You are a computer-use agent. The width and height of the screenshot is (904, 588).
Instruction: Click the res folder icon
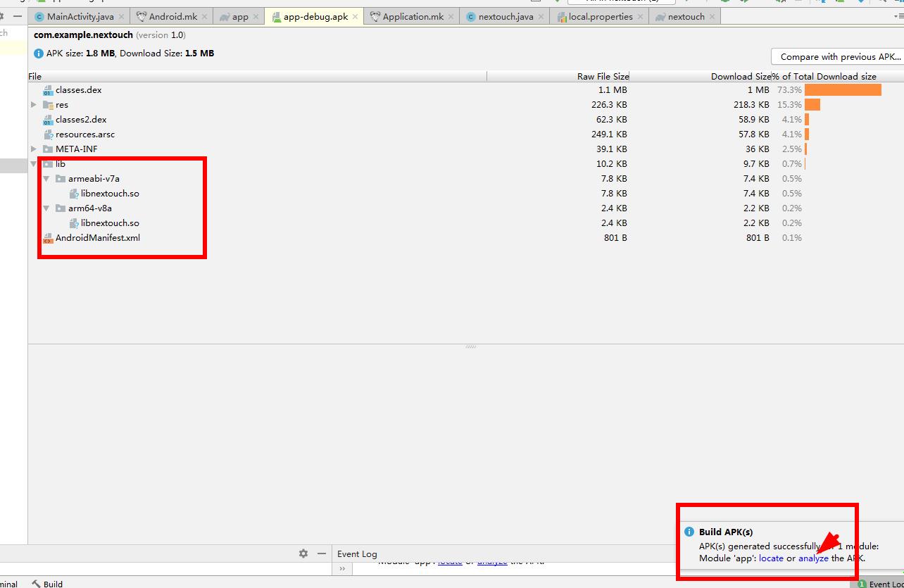click(x=49, y=104)
